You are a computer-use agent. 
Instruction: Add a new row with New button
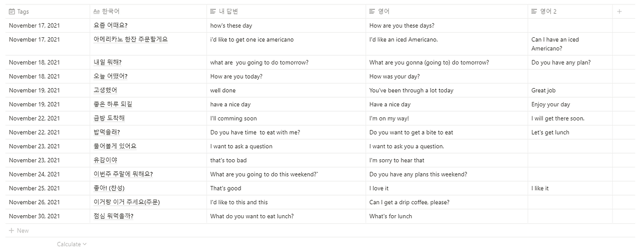19,231
